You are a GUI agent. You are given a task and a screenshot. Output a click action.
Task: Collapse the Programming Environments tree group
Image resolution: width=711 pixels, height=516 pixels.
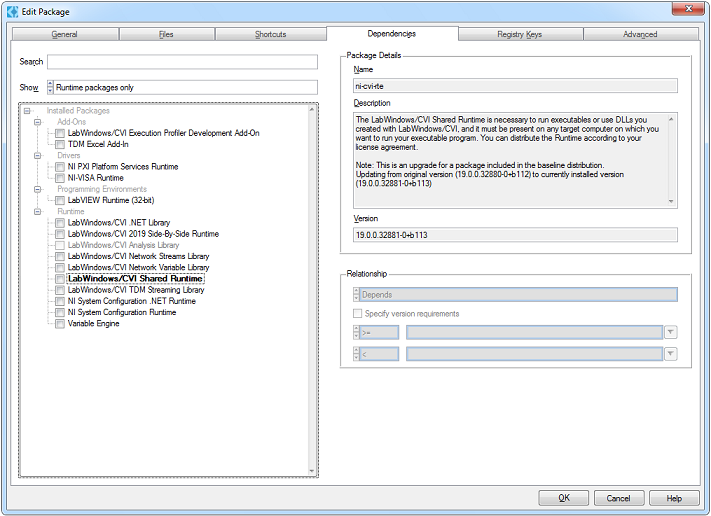38,189
